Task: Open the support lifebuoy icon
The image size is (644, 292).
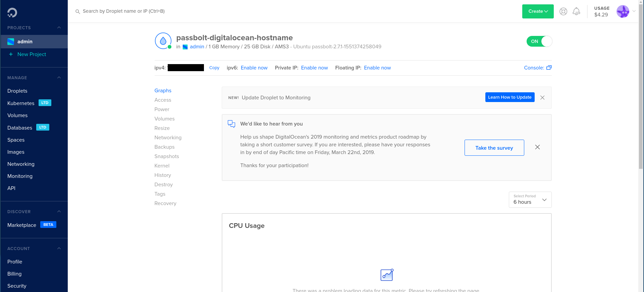Action: pos(563,11)
